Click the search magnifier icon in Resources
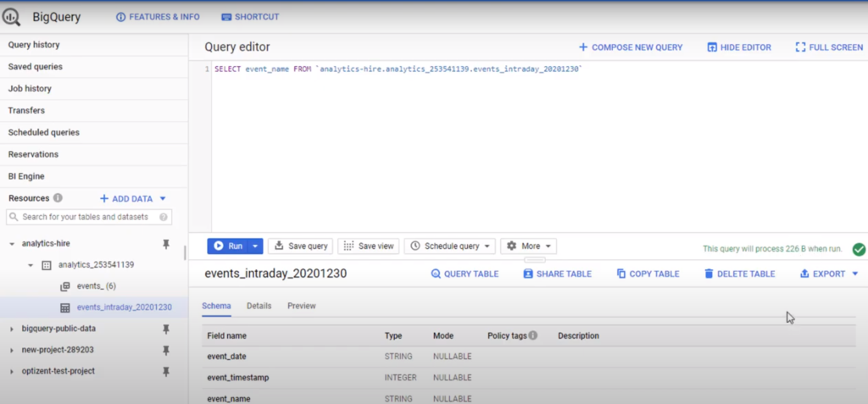The width and height of the screenshot is (868, 404). pos(14,218)
